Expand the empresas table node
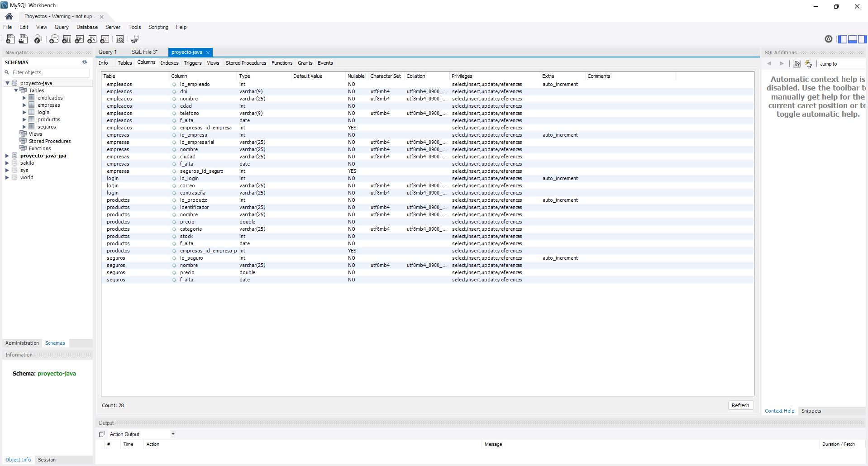Screen dimensions: 868x466 point(24,105)
